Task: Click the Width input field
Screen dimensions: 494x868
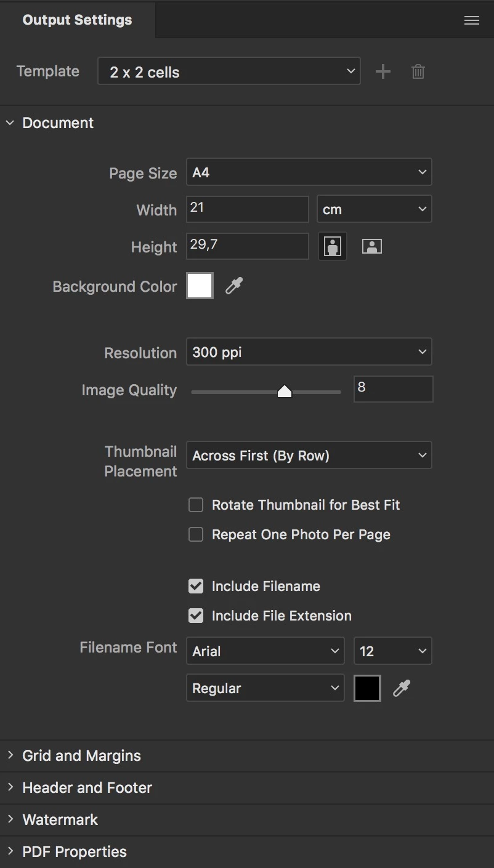Action: [247, 209]
